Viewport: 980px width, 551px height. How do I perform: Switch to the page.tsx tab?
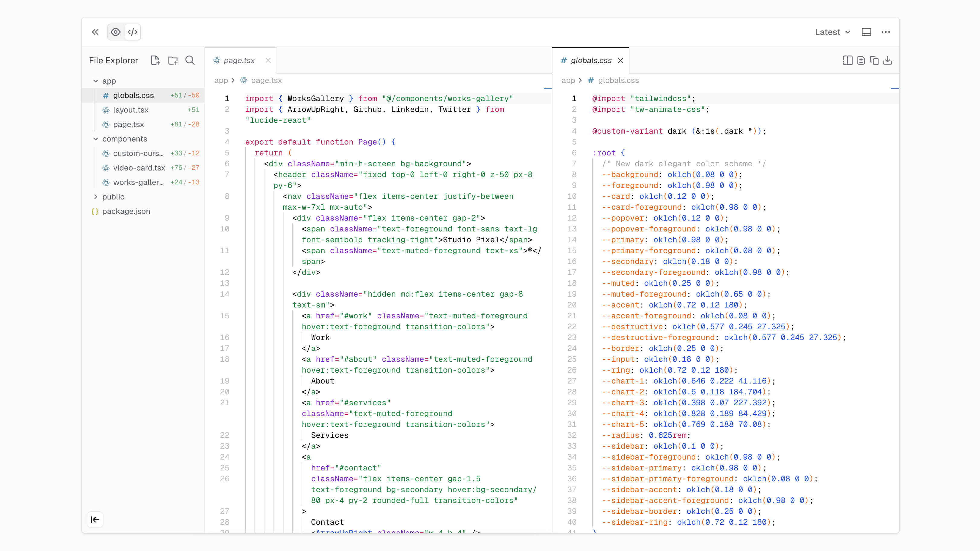238,60
